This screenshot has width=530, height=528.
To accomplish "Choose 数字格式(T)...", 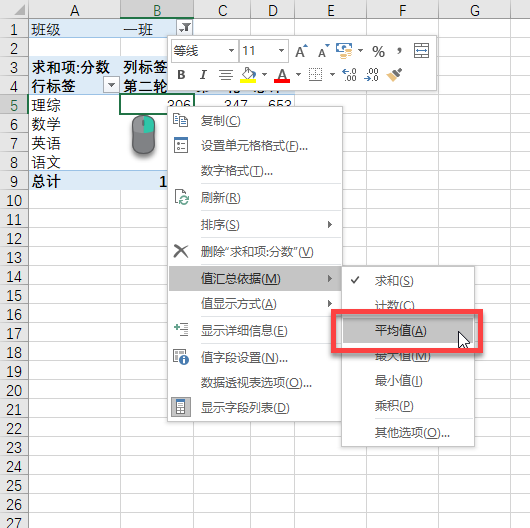I will pos(255,171).
